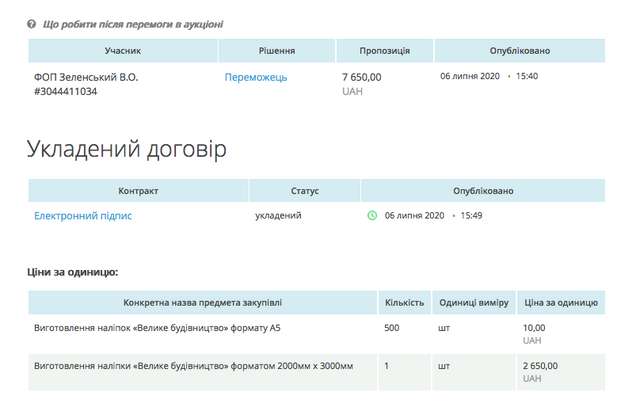Screen dimensions: 640x407
Task: Click the 'Статус' column header
Action: (304, 190)
